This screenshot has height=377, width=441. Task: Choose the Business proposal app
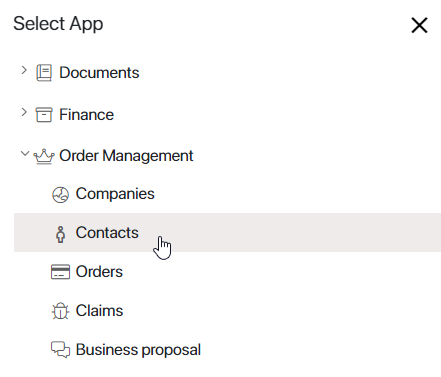(227, 349)
